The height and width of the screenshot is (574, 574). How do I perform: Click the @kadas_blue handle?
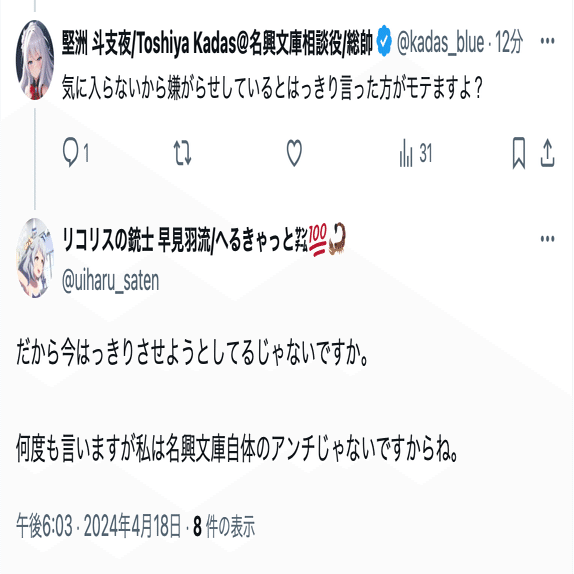pyautogui.click(x=440, y=43)
